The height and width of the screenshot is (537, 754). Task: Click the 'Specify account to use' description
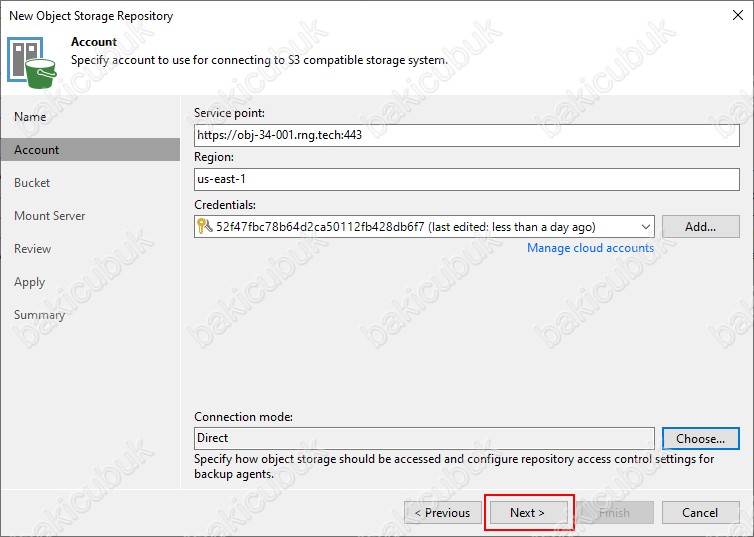tap(259, 60)
